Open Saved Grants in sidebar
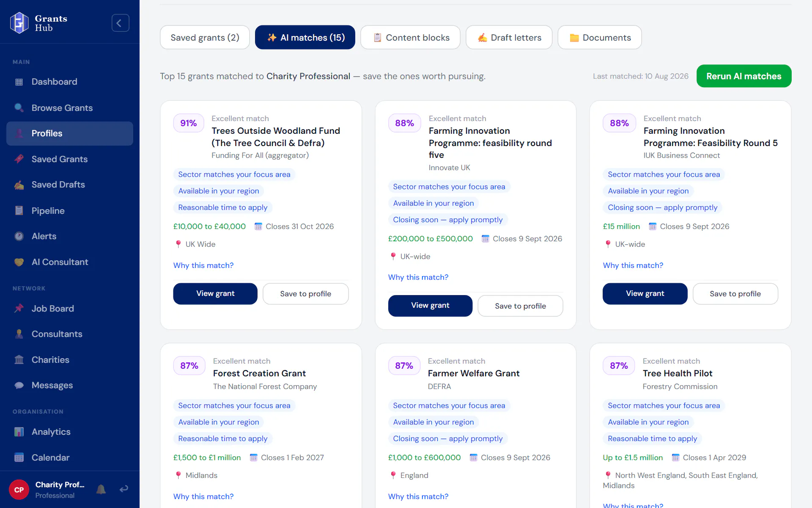 [70, 159]
